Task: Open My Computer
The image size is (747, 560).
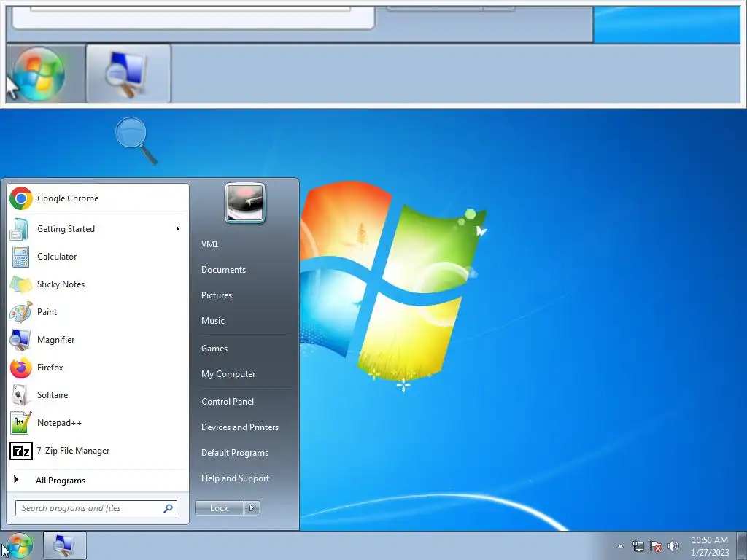Action: 228,374
